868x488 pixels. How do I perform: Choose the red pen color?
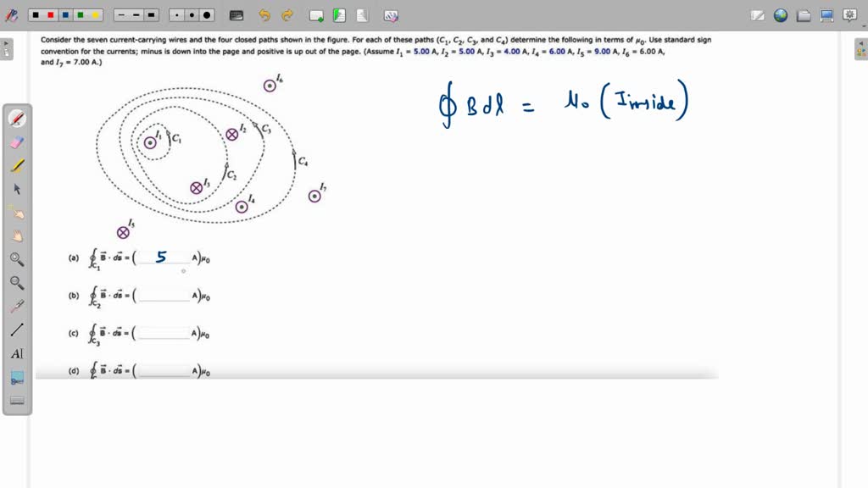click(51, 15)
